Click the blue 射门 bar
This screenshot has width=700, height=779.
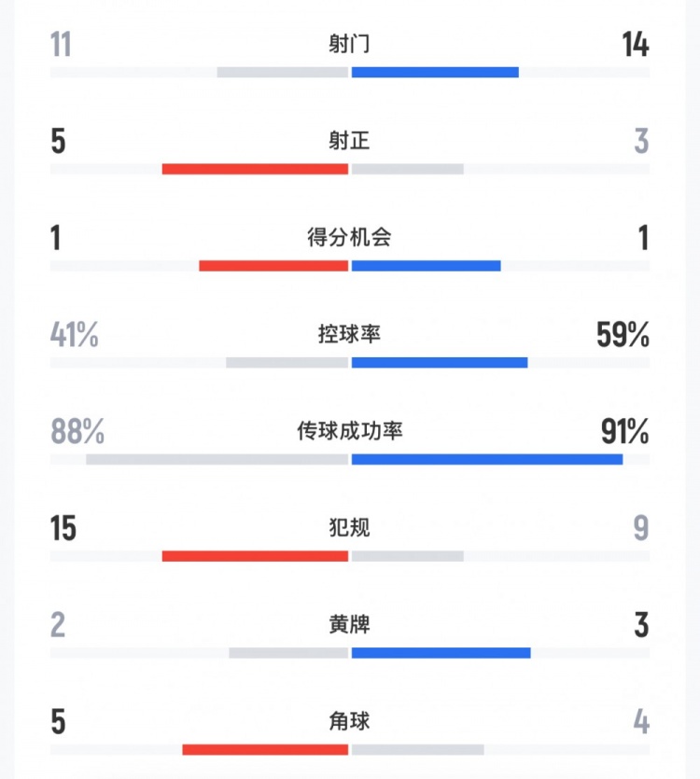coord(435,73)
